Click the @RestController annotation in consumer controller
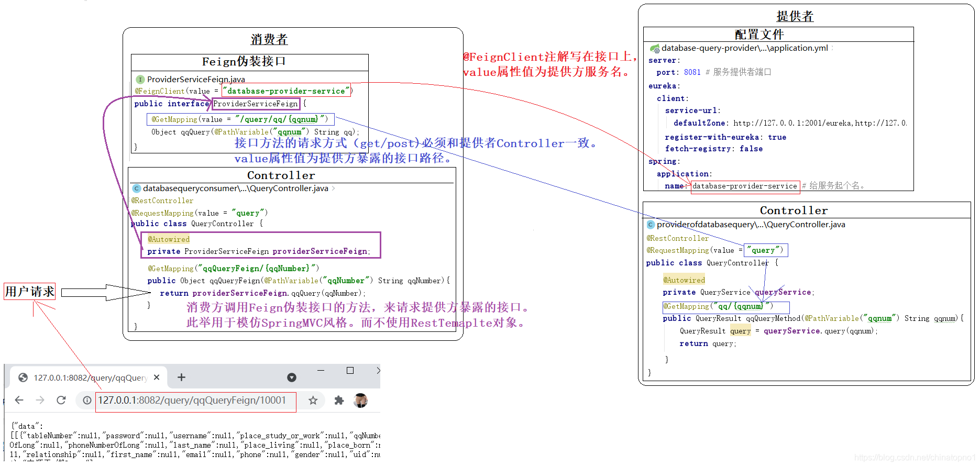This screenshot has height=467, width=980. [x=162, y=201]
